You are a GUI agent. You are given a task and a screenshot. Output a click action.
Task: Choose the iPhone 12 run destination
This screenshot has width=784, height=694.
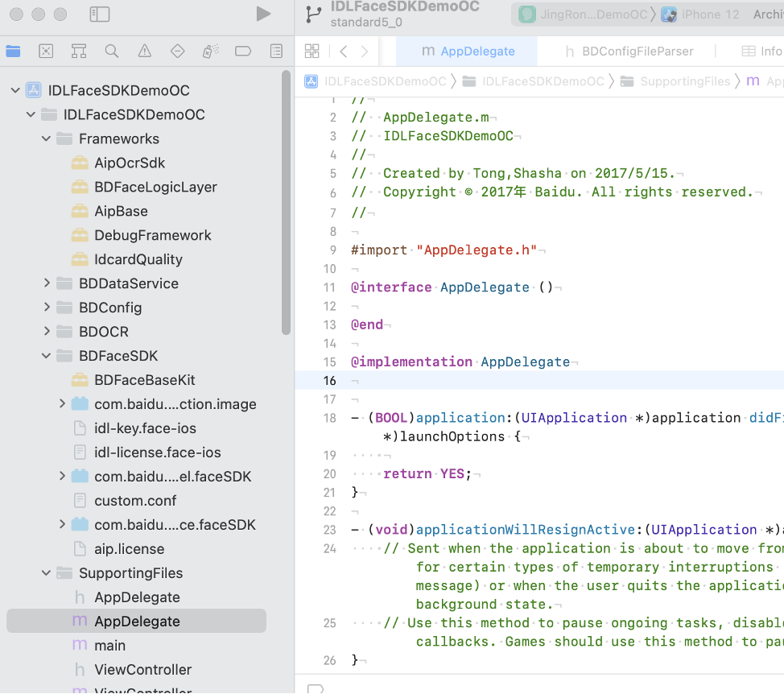700,14
